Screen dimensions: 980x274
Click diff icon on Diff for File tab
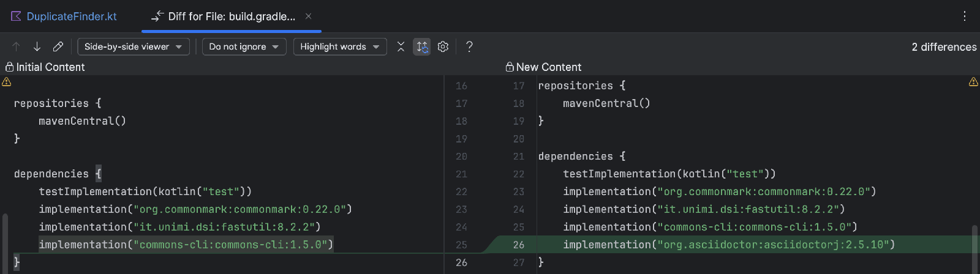(x=157, y=16)
